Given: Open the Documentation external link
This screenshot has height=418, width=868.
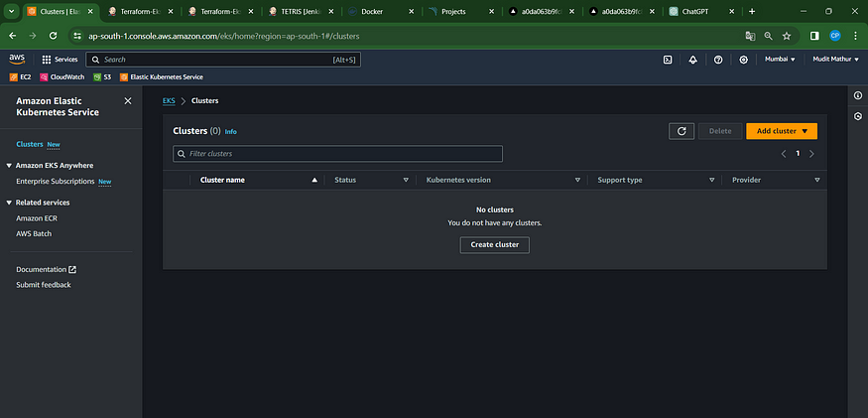Looking at the screenshot, I should tap(46, 269).
